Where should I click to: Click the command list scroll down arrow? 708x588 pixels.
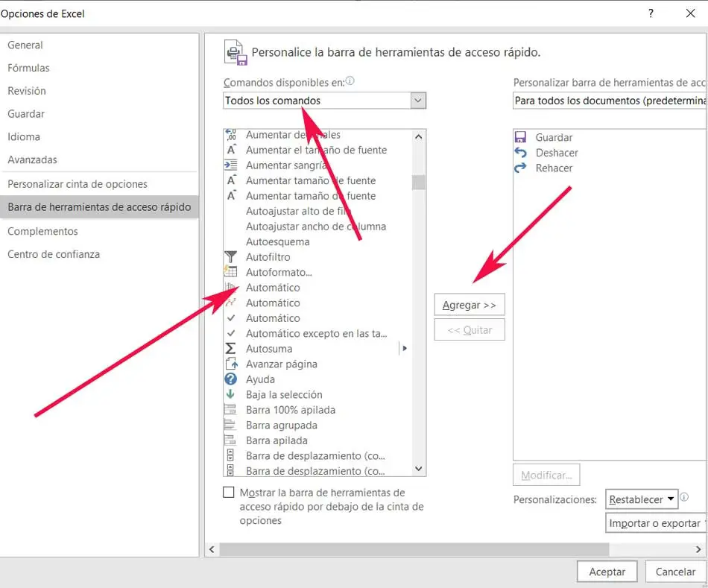click(x=419, y=469)
